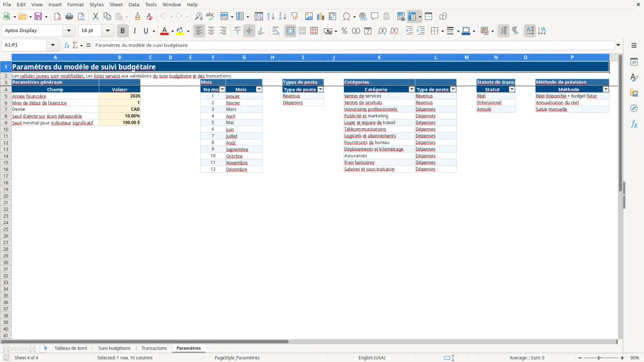Screen dimensions: 644x362
Task: Click the Spelling check icon
Action: coord(210,17)
